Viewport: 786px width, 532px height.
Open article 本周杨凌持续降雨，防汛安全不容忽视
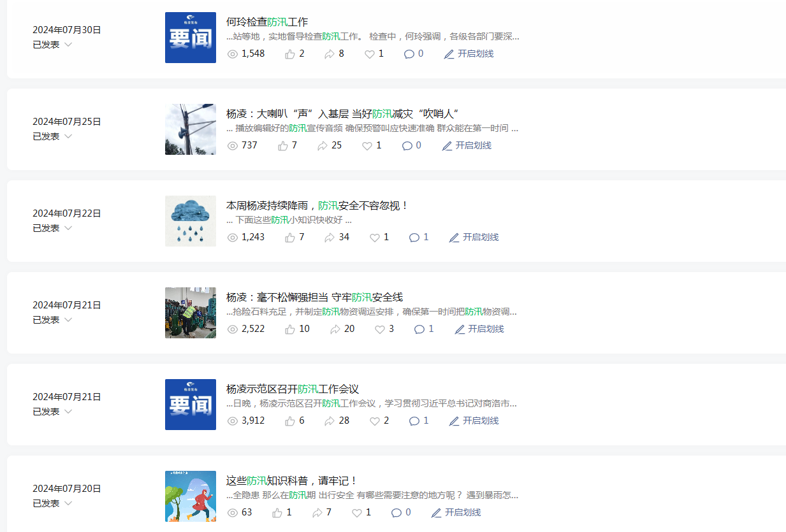pyautogui.click(x=317, y=205)
